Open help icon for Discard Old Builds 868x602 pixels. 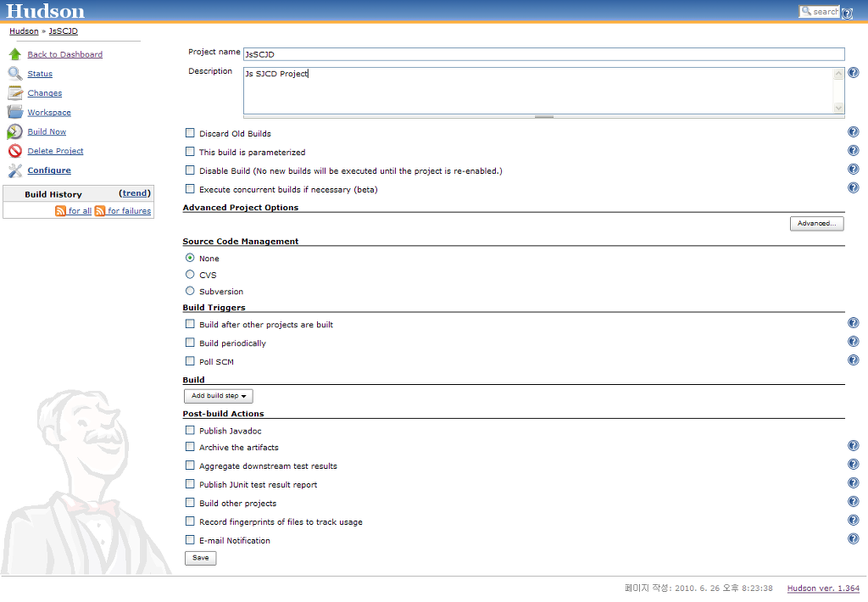pyautogui.click(x=853, y=132)
